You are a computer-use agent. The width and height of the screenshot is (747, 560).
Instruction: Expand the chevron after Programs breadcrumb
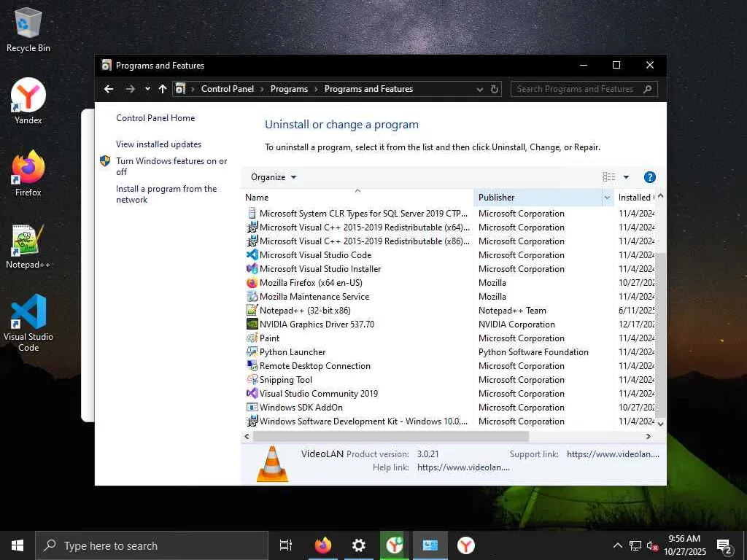(316, 89)
